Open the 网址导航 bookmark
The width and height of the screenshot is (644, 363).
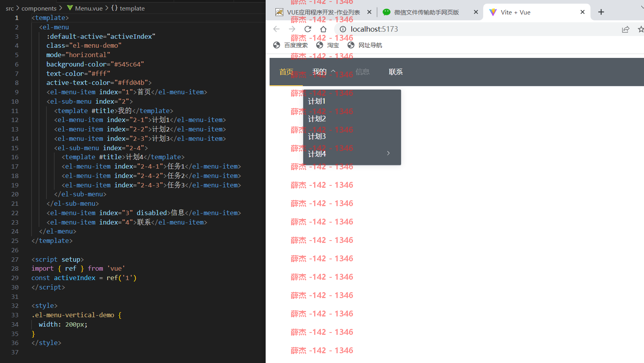coord(365,45)
